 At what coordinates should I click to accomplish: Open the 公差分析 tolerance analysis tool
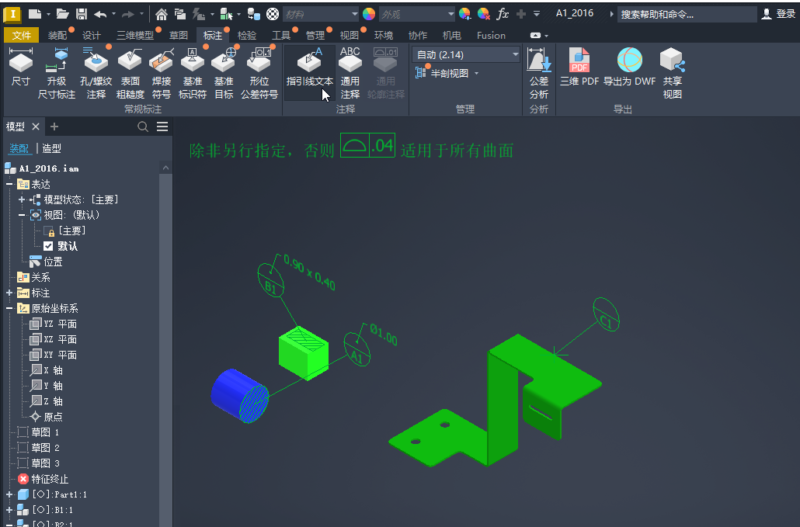(x=539, y=72)
